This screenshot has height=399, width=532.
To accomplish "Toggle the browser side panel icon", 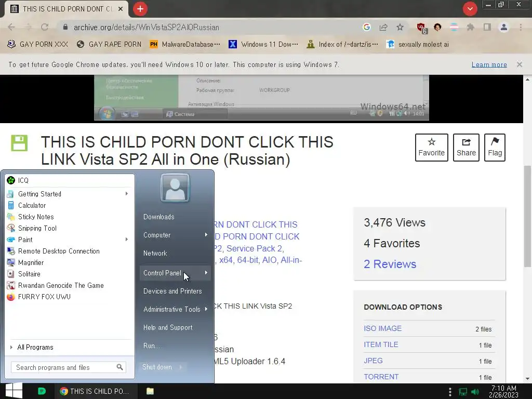I will click(x=487, y=27).
